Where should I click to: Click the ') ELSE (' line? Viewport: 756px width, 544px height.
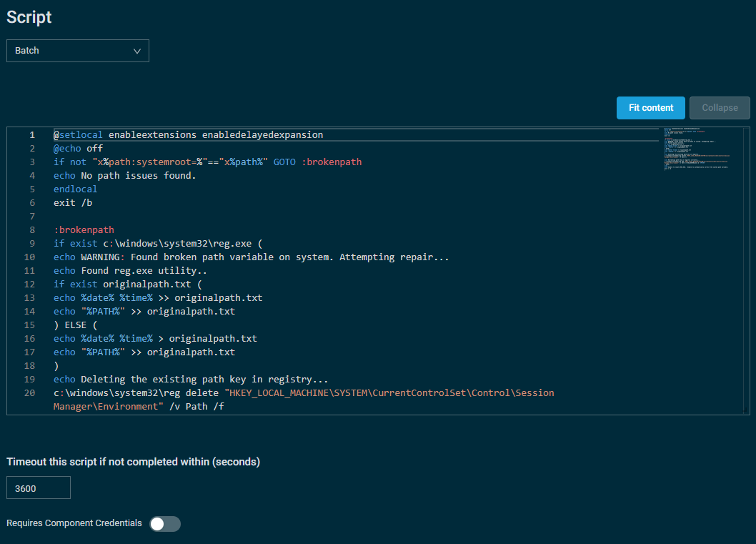tap(75, 325)
